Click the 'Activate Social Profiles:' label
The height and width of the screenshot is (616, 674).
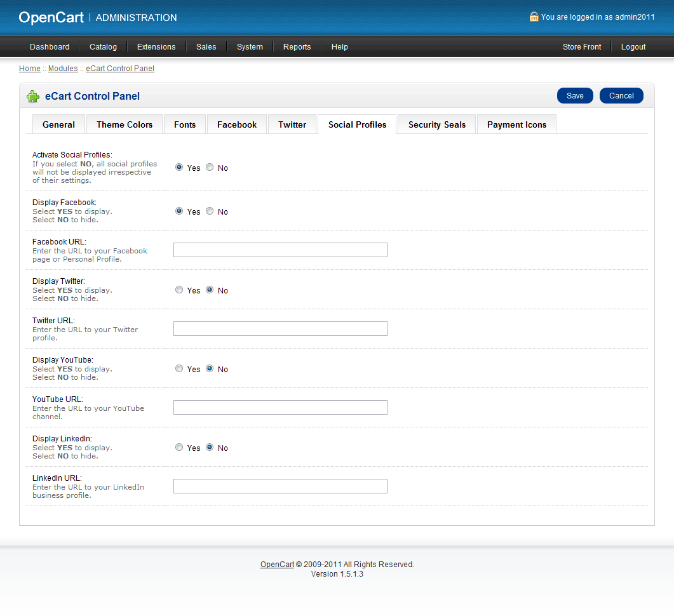point(72,155)
